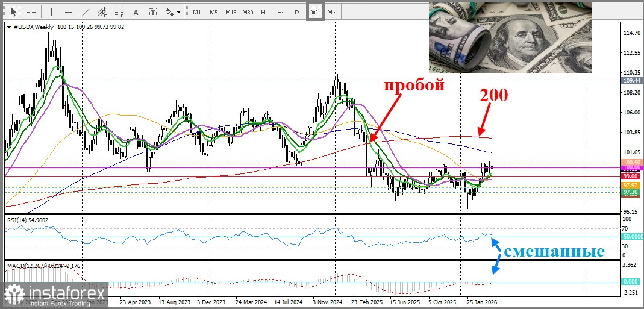This screenshot has height=309, width=644.
Task: Click the Arrows objects icon
Action: tap(169, 12)
